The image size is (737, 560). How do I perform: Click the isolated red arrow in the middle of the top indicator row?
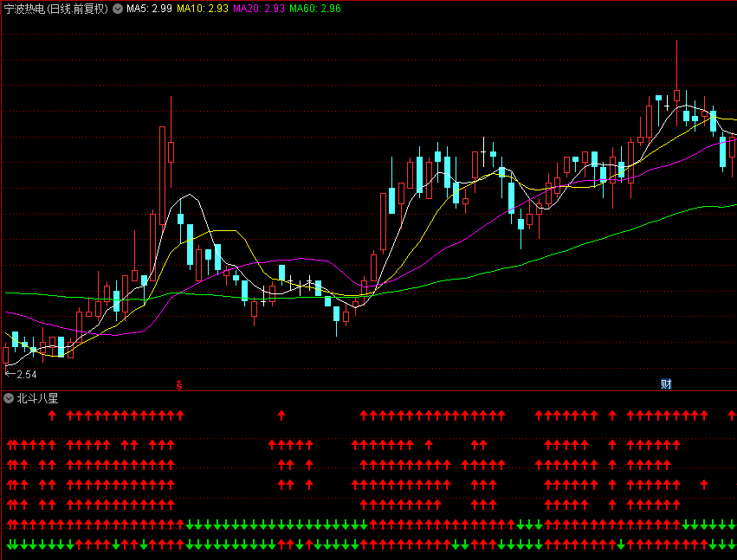[281, 415]
